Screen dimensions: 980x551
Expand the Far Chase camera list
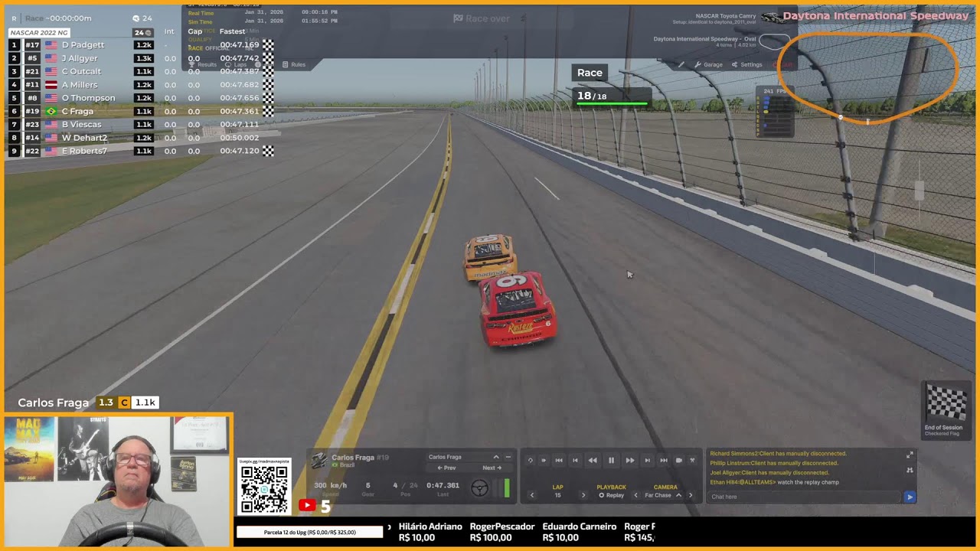point(678,495)
